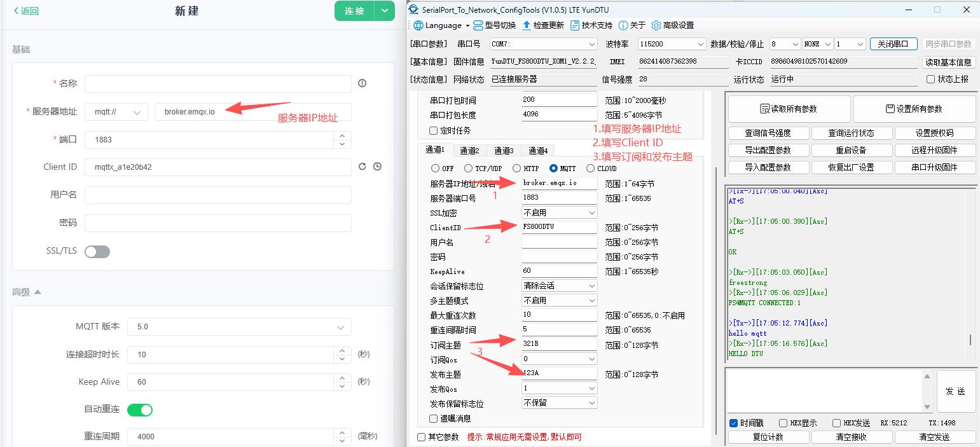Viewport: 980px width, 447px height.
Task: Open the mqtt:// protocol dropdown
Action: coord(116,112)
